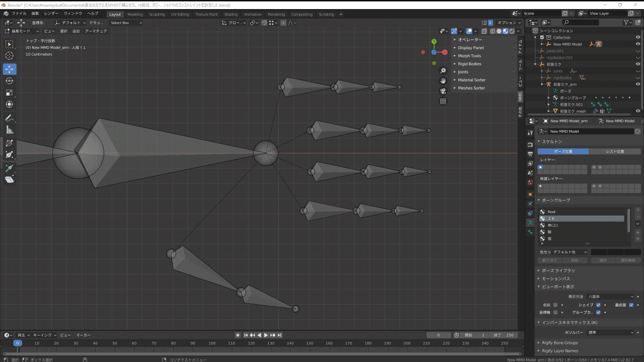Select the Select Box tool in the toolbar
The height and width of the screenshot is (362, 644).
coord(9,45)
